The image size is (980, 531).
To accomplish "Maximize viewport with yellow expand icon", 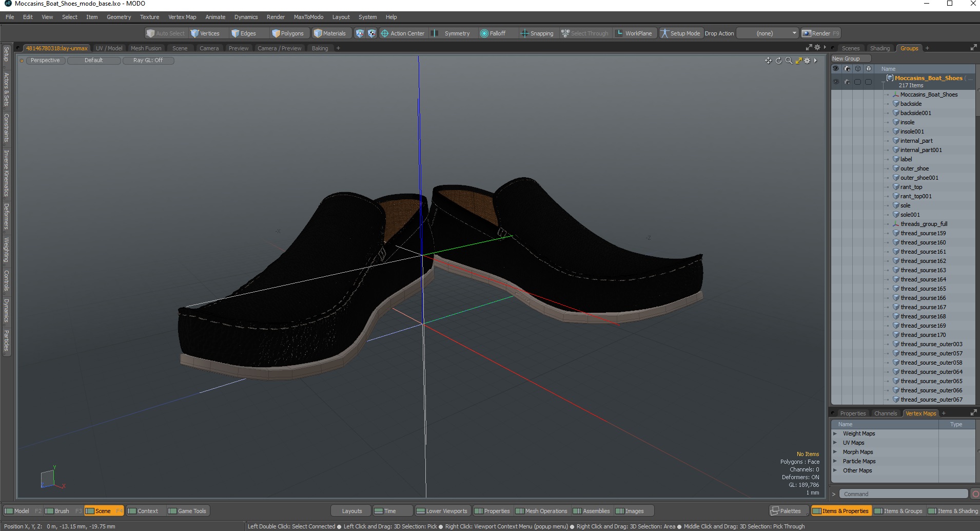I will [798, 61].
